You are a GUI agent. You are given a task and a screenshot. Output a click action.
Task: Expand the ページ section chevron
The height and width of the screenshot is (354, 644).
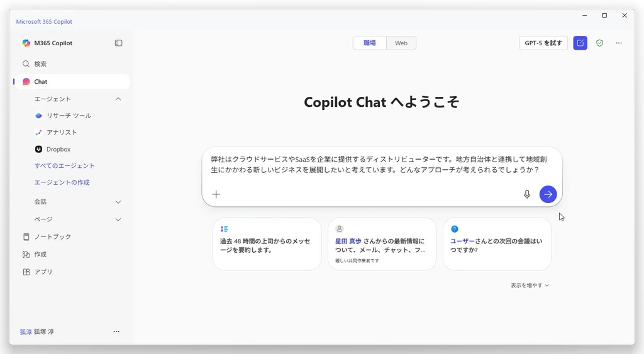coord(118,219)
